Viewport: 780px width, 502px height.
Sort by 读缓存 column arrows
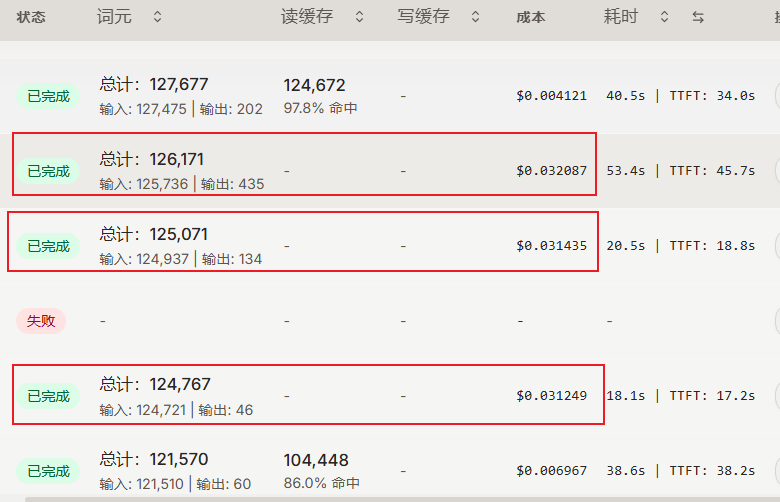coord(359,17)
